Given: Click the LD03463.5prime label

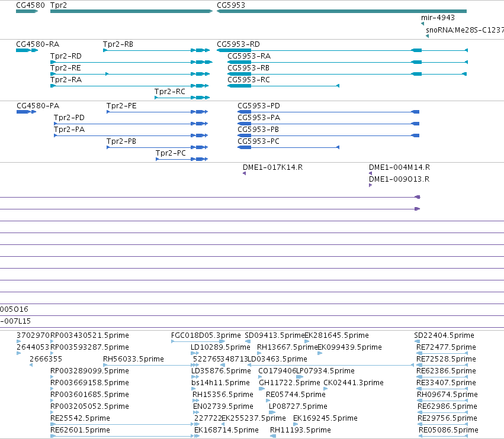Looking at the screenshot, I should click(277, 359).
